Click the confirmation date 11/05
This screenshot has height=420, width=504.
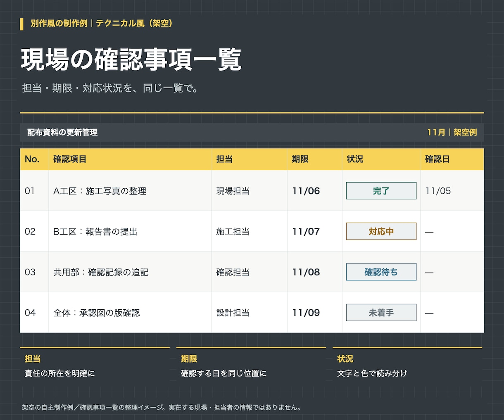(x=438, y=191)
